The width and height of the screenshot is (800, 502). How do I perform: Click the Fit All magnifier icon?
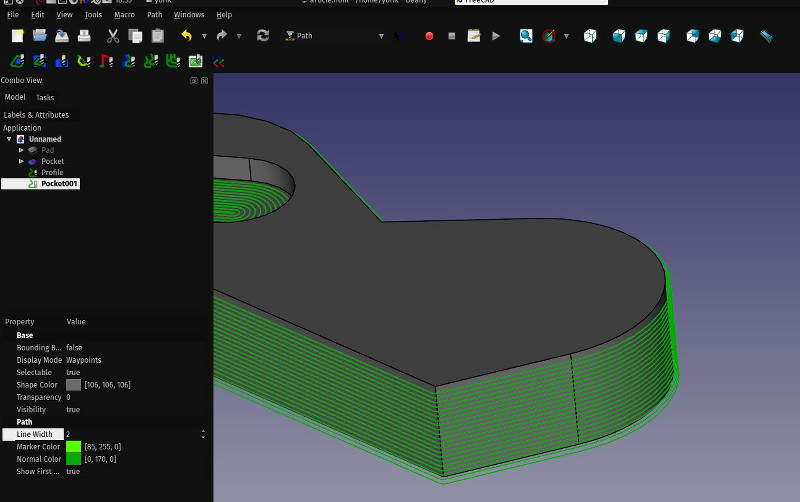click(x=526, y=36)
